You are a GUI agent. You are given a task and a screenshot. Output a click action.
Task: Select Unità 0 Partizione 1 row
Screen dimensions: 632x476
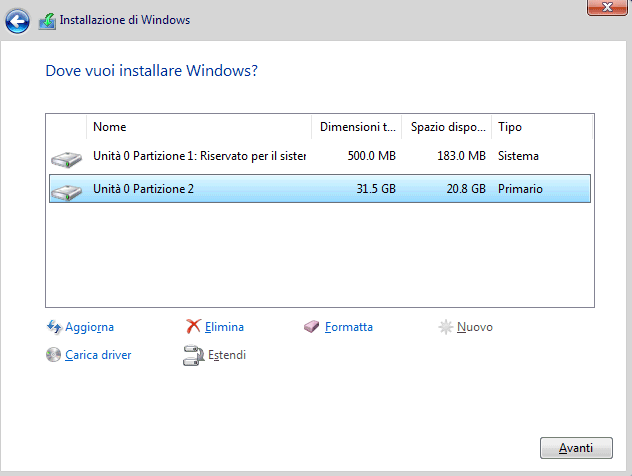click(320, 156)
